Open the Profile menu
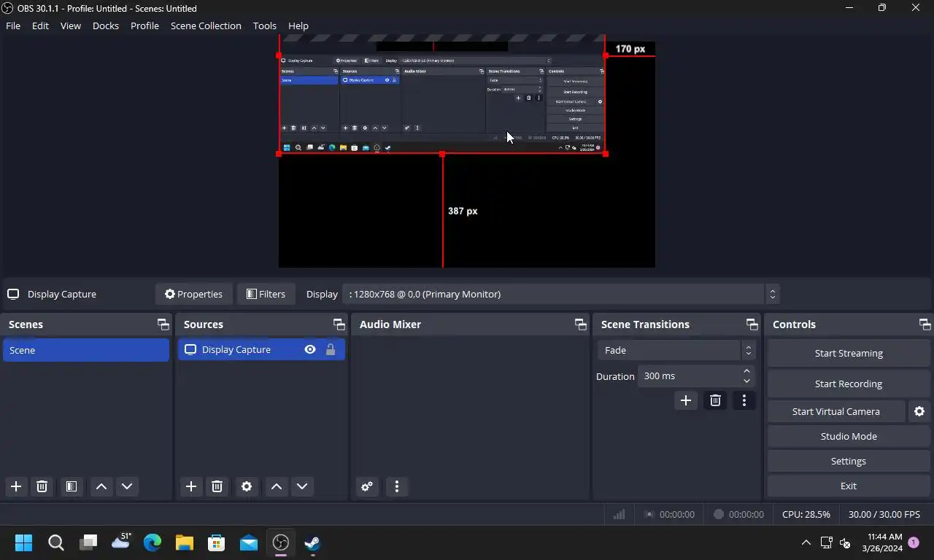Image resolution: width=934 pixels, height=560 pixels. click(x=144, y=26)
